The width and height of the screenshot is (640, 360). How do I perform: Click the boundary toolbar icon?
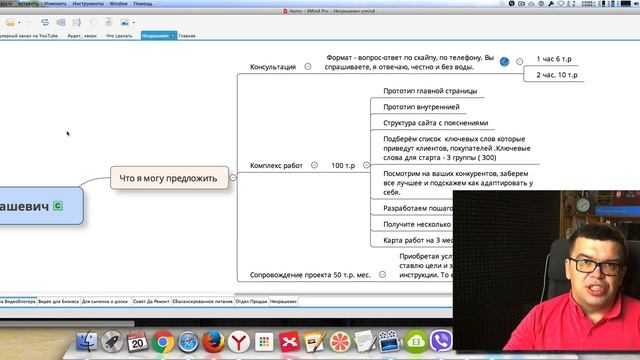[x=61, y=22]
